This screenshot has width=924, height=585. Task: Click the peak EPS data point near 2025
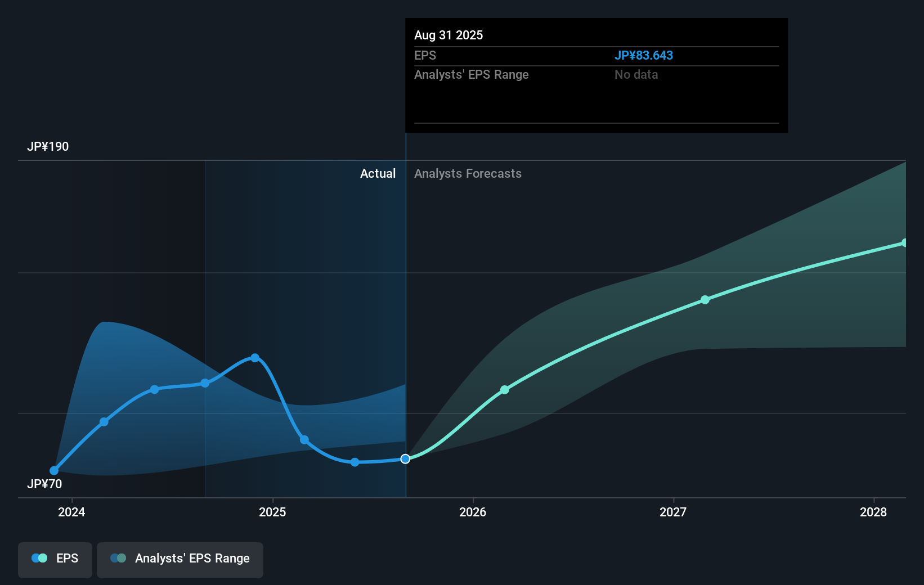click(x=255, y=357)
